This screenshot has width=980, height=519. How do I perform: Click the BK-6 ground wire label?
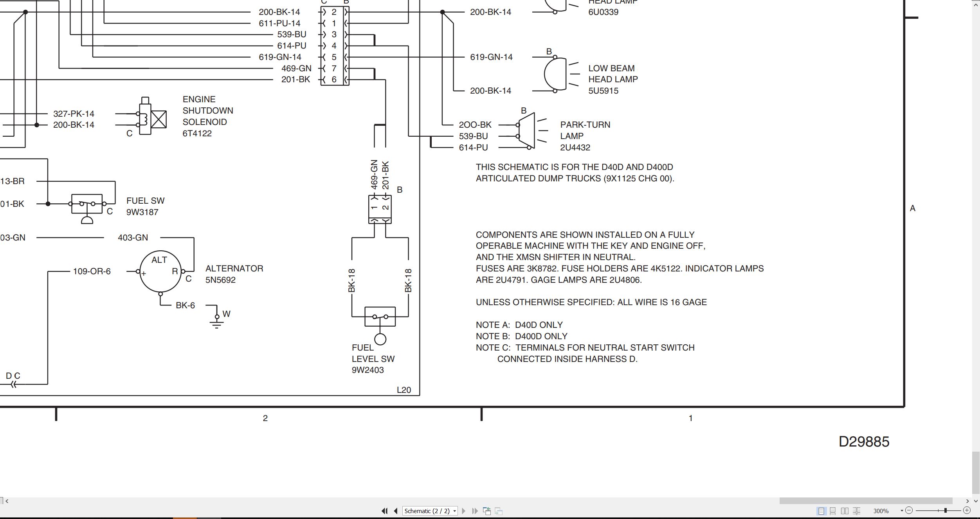(x=185, y=306)
